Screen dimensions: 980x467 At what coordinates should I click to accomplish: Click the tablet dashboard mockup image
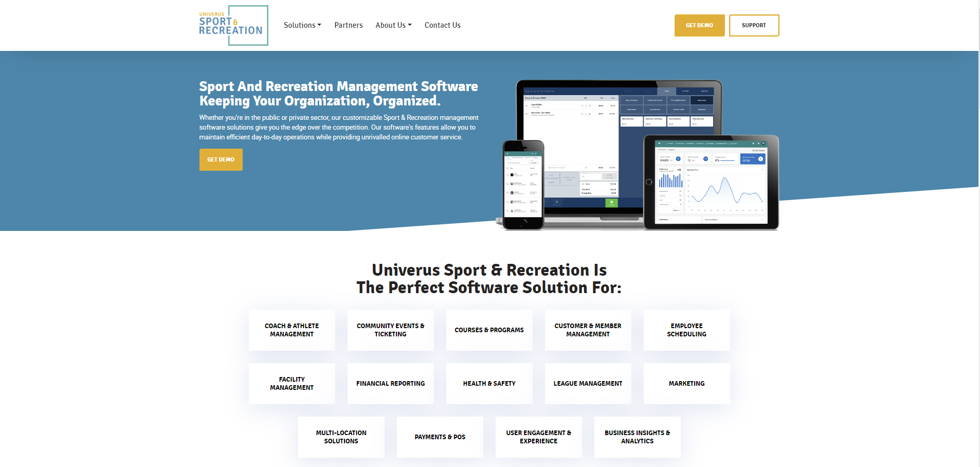pos(712,182)
